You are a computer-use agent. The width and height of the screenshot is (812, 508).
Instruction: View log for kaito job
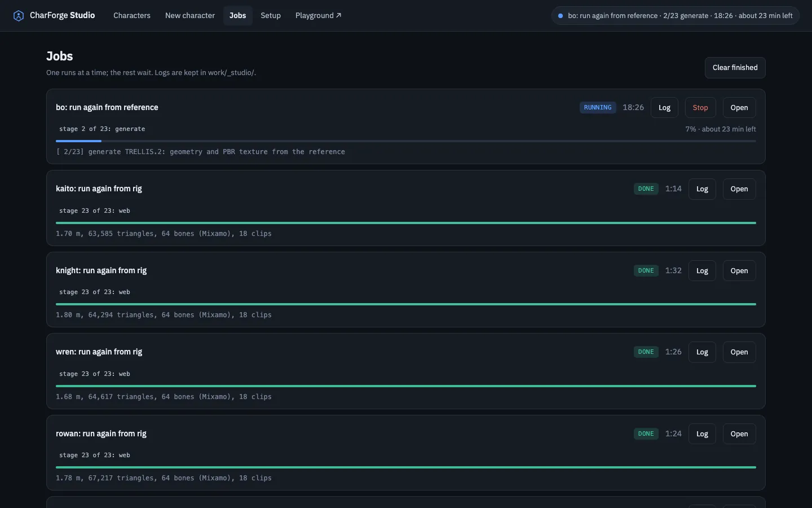point(702,189)
